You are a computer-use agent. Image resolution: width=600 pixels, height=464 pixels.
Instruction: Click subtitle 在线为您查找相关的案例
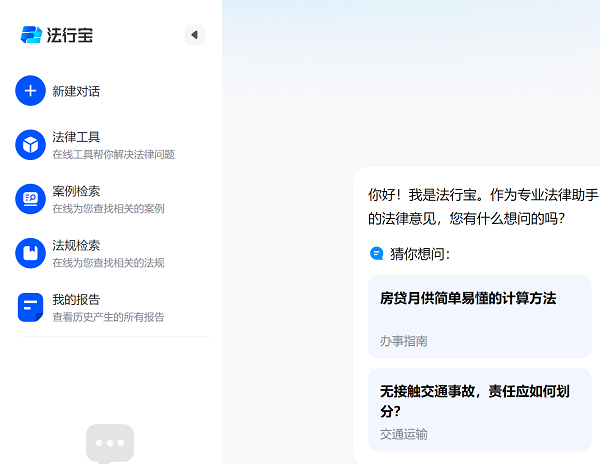[109, 209]
